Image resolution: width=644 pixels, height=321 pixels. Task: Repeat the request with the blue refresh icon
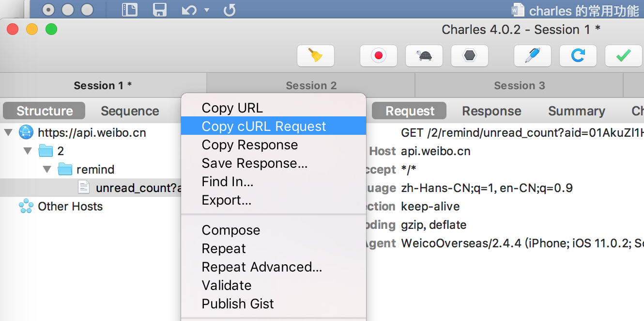(x=578, y=56)
